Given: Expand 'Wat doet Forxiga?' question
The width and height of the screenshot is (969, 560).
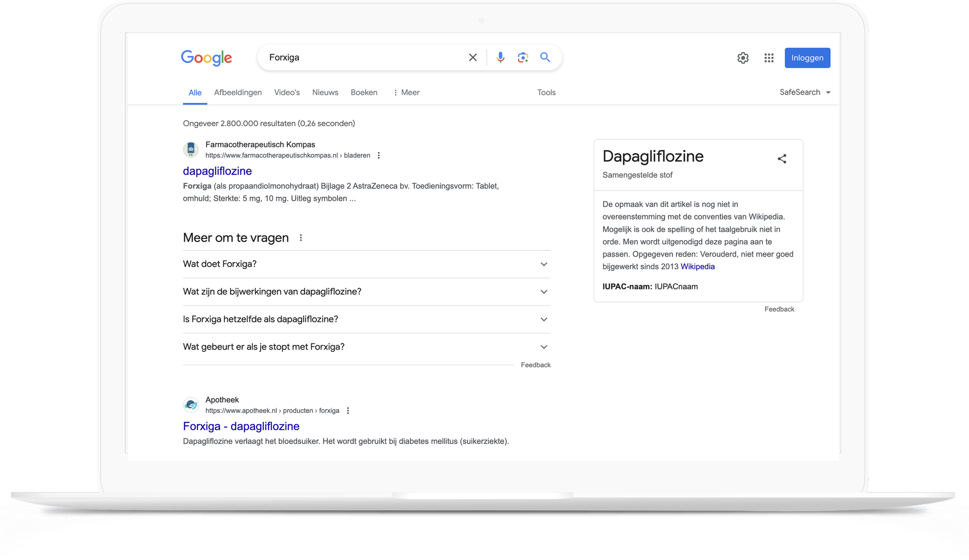Looking at the screenshot, I should pos(544,264).
